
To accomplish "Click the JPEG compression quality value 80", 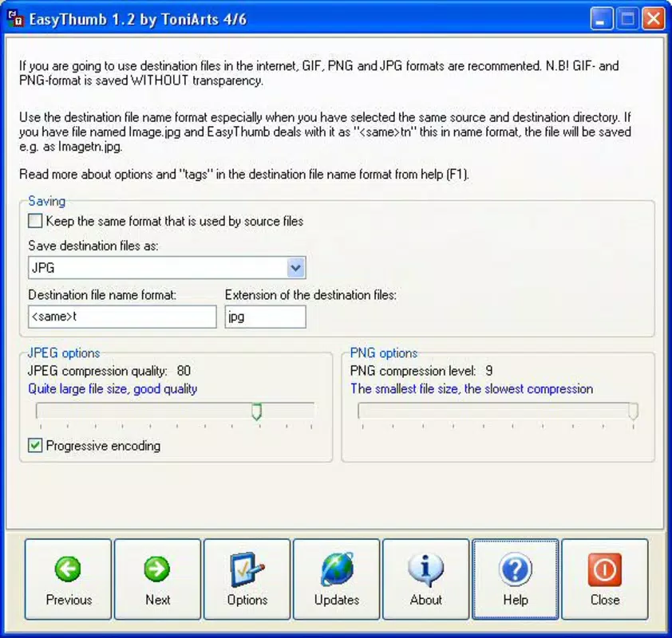I will tap(184, 371).
